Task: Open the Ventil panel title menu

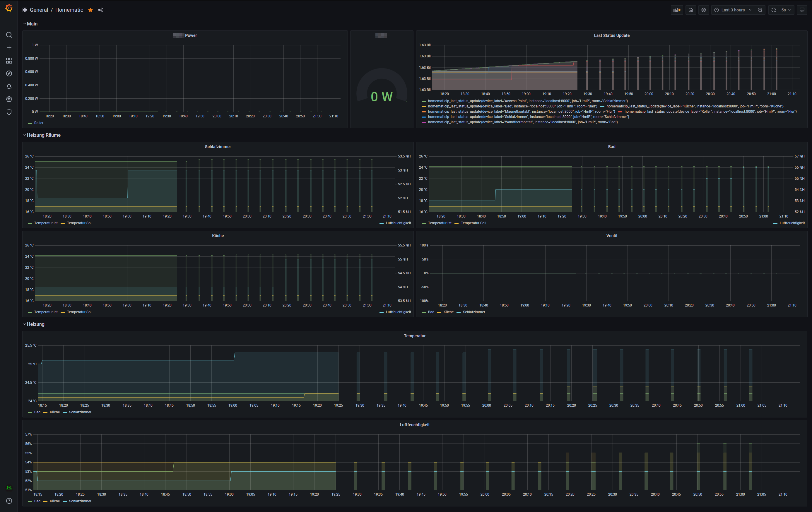Action: [x=611, y=236]
